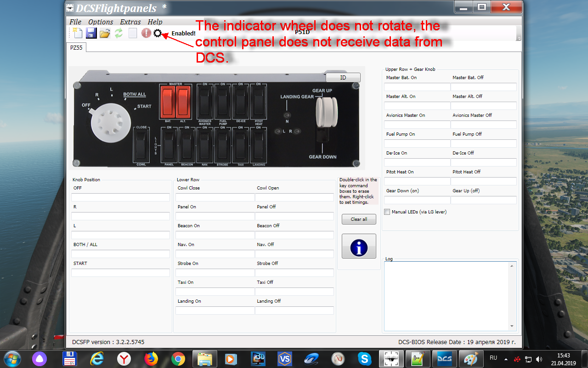Click the Fuel Pump Off input field
Screen dimensions: 588x368
484,144
